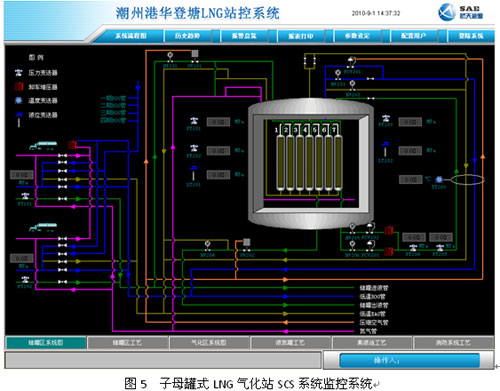Image resolution: width=500 pixels, height=391 pixels.
Task: Select the upper LNG tanker truck icon
Action: (x=43, y=145)
